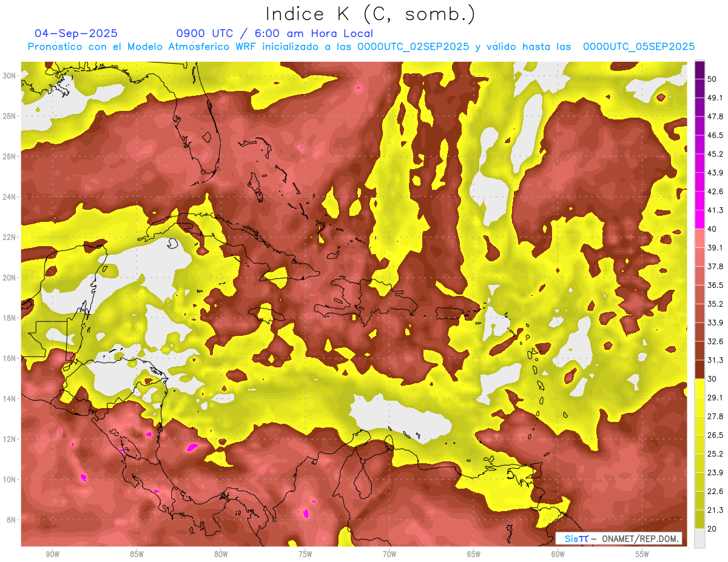
Task: Click the 50 value on color scale
Action: (x=713, y=79)
